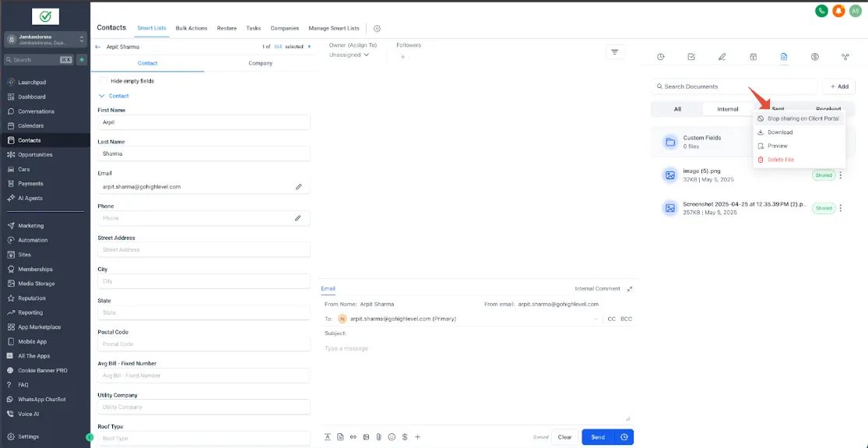This screenshot has height=448, width=868.
Task: Insert emoji in the email composer
Action: (x=392, y=437)
